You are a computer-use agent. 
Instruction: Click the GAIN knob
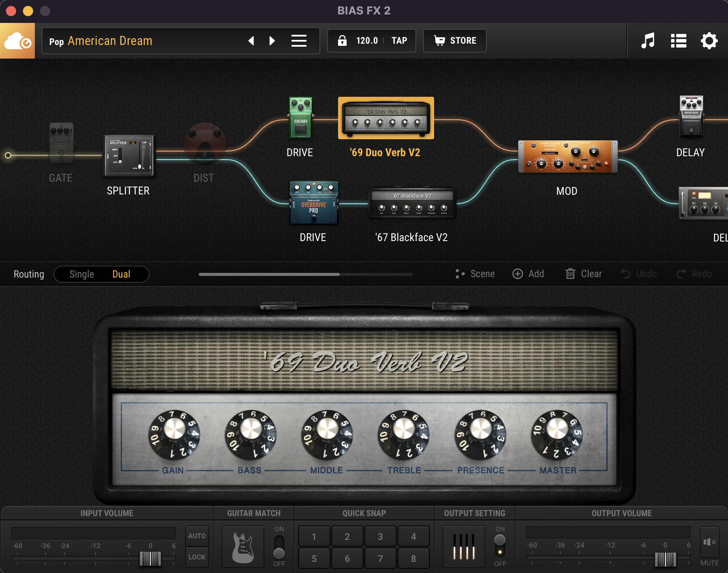click(174, 435)
